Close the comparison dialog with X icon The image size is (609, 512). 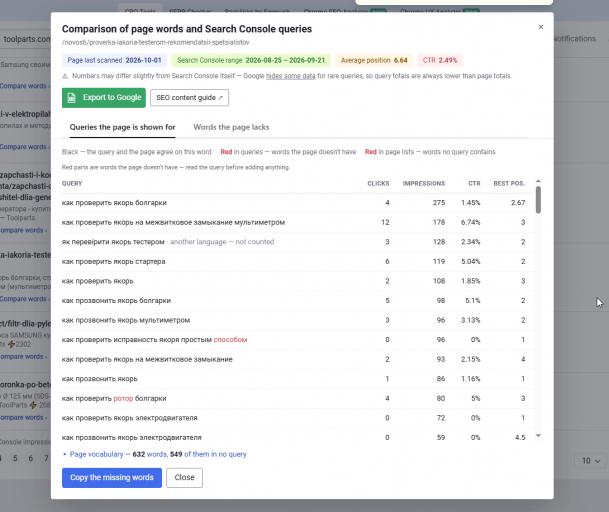(x=541, y=27)
